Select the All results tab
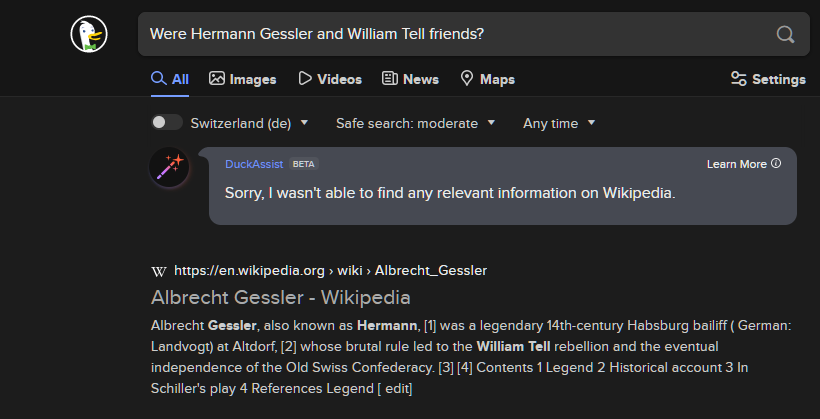Viewport: 820px width, 419px height. point(170,79)
